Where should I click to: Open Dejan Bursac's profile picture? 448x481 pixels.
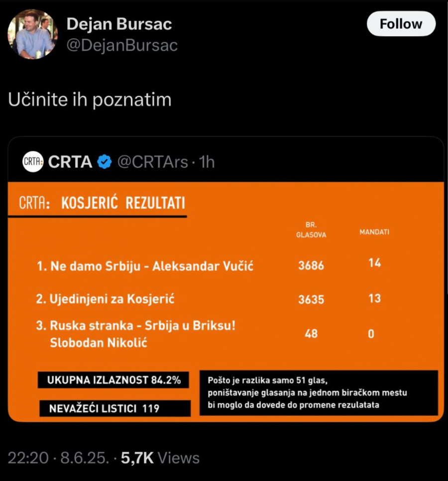click(x=32, y=34)
